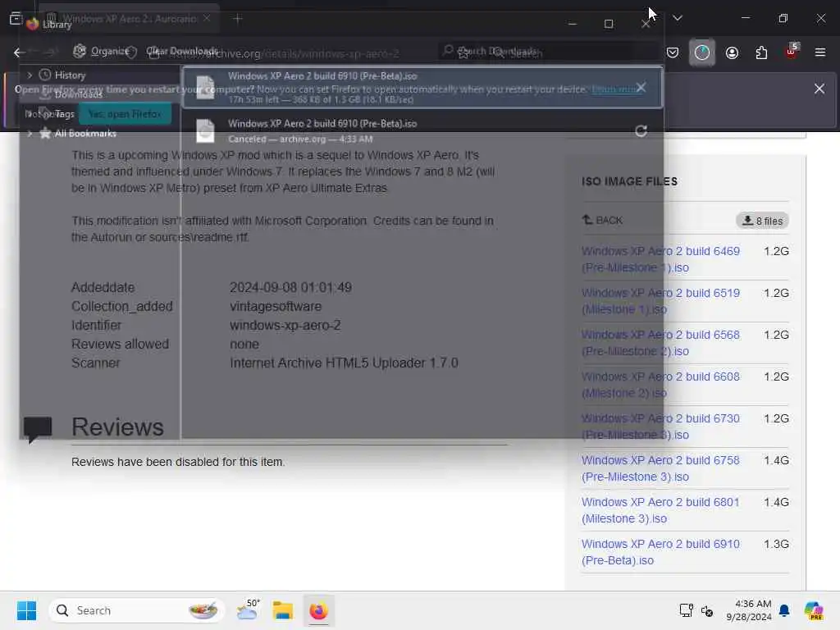The width and height of the screenshot is (840, 630).
Task: Open the weather widget showing 50°
Action: click(x=248, y=610)
